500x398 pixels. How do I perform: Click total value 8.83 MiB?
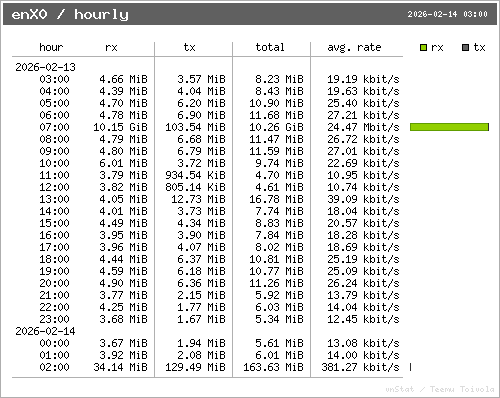coord(279,223)
